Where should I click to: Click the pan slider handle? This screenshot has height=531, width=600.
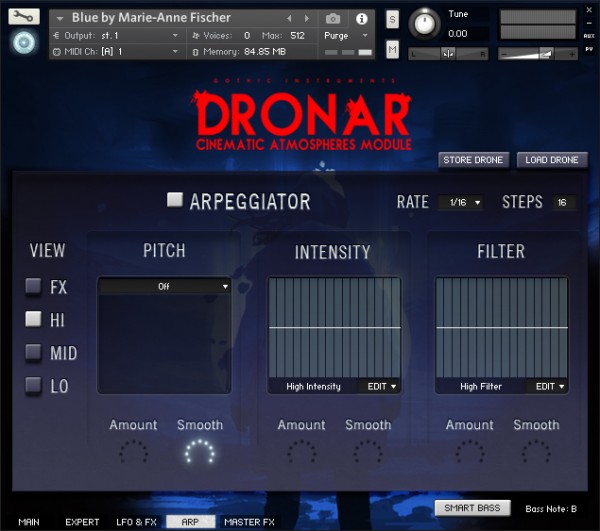(448, 54)
